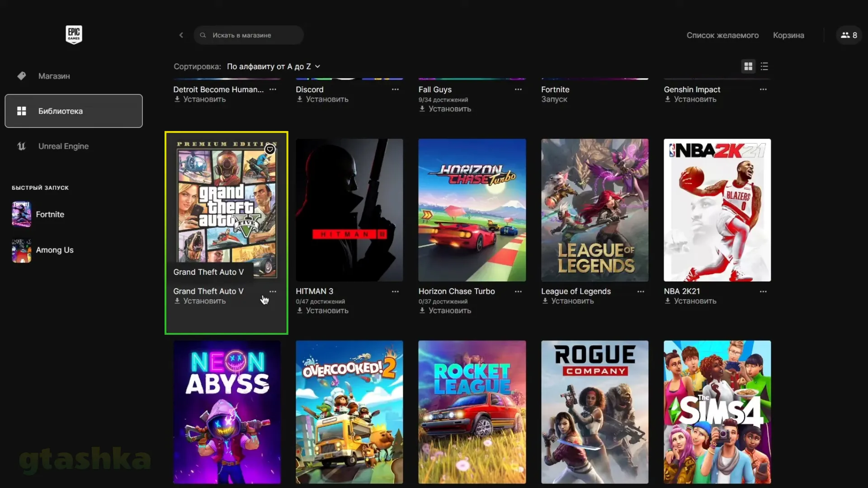Image resolution: width=868 pixels, height=488 pixels.
Task: Click the NBA 2K21 title text
Action: click(x=682, y=291)
